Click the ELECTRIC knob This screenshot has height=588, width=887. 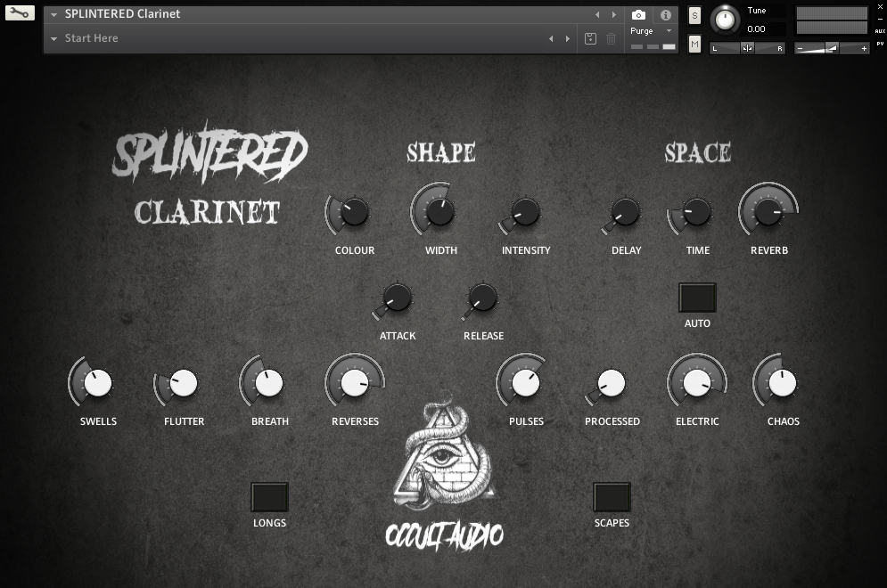(x=697, y=383)
